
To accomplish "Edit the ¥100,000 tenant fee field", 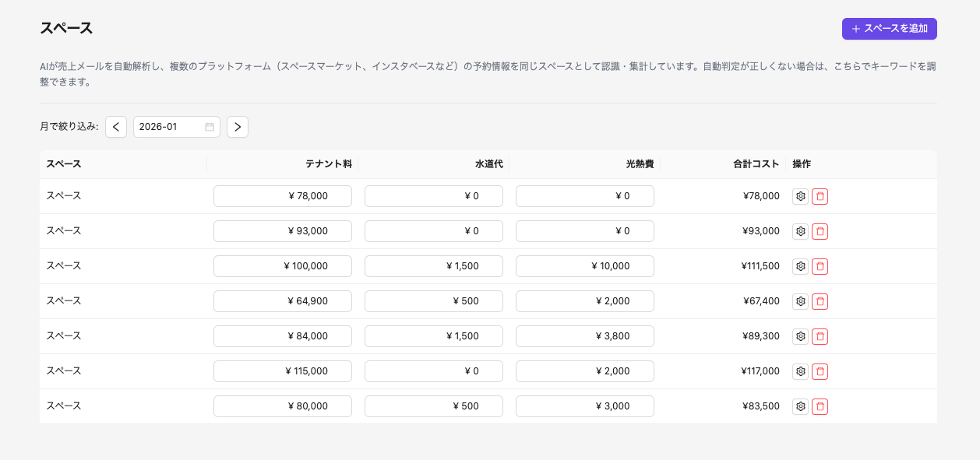I will click(x=282, y=266).
